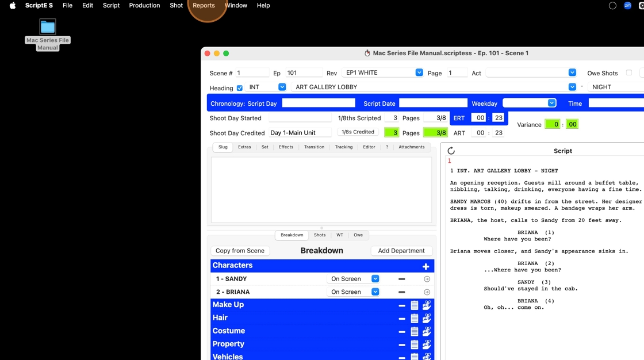Click the Script Date input field
Viewport: 644px width, 360px height.
[433, 103]
